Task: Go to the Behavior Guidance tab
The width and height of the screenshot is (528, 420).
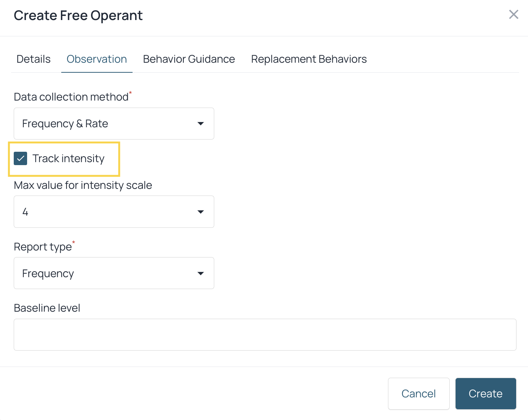Action: pos(189,59)
